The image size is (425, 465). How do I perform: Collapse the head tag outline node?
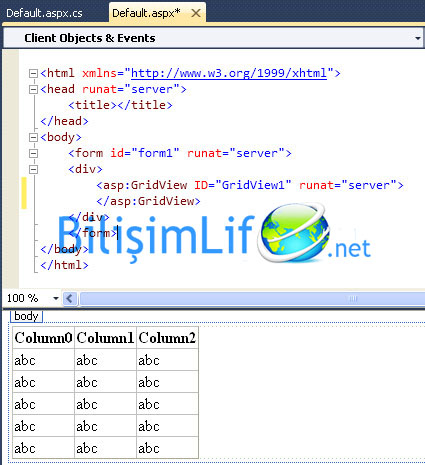33,89
